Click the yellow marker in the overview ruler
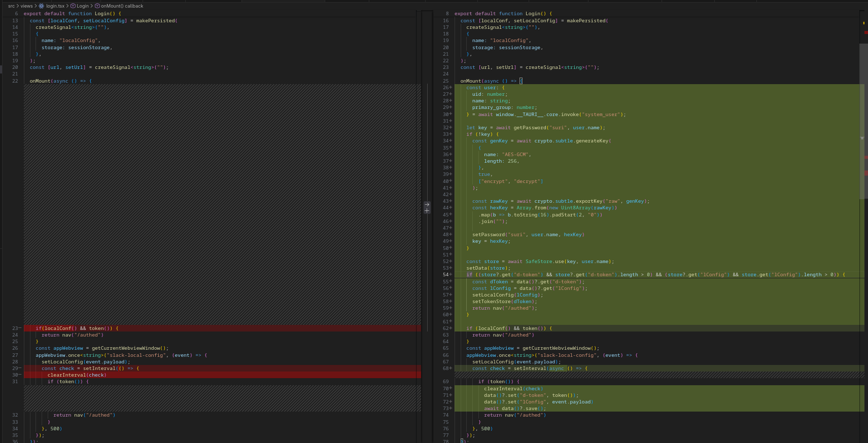This screenshot has width=868, height=443. tap(863, 23)
